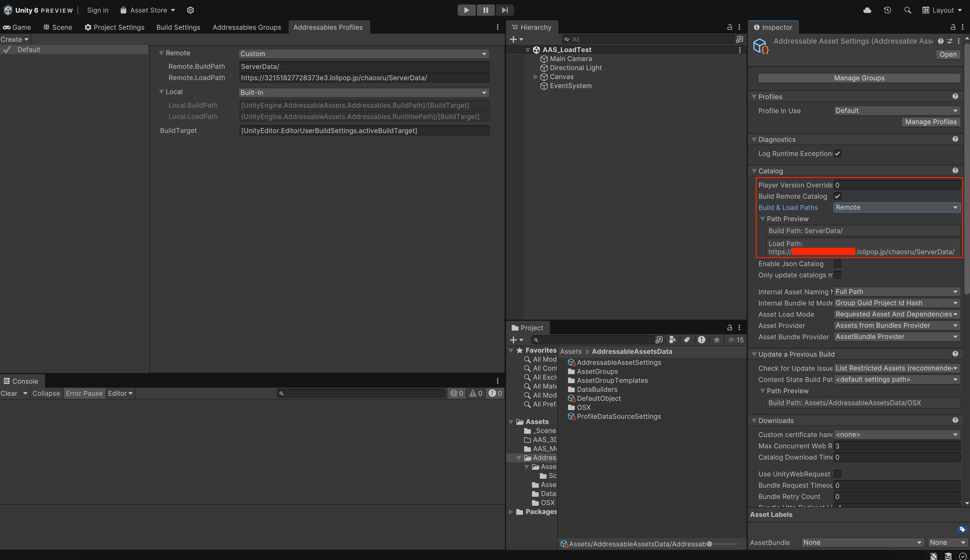Click Project favorites star icon
Viewport: 970px width, 560px height.
(x=717, y=340)
